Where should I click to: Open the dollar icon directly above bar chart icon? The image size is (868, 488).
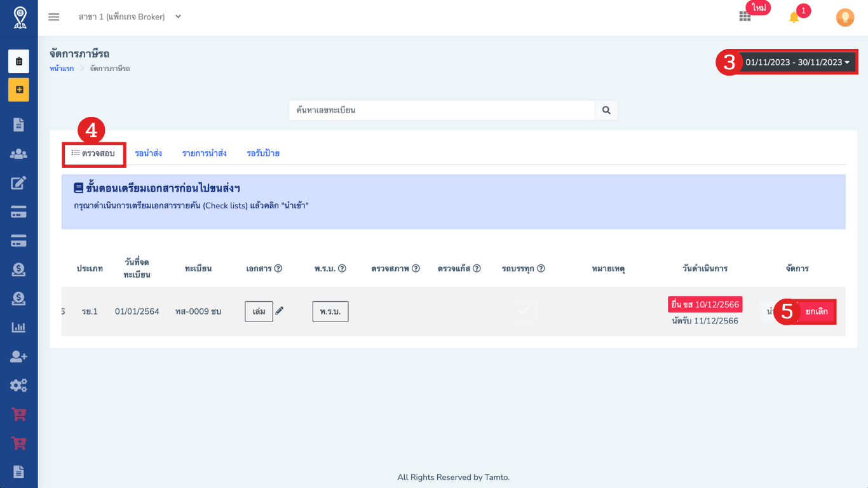point(19,298)
